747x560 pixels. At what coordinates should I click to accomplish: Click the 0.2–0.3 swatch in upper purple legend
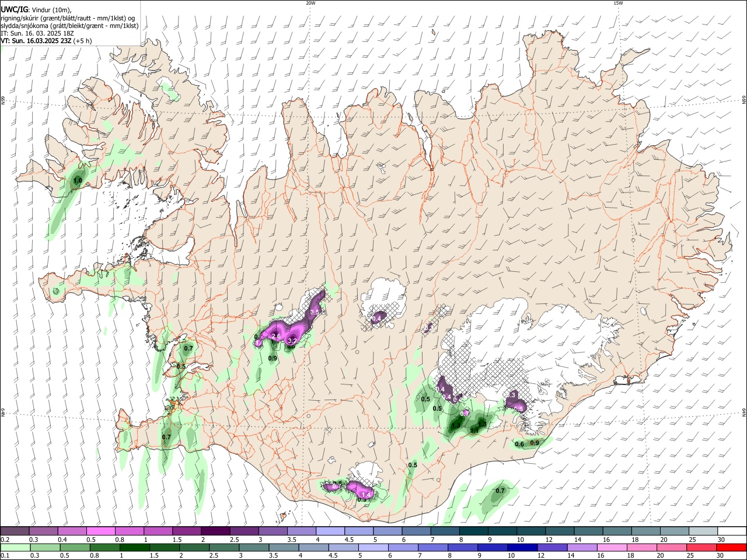[15, 531]
